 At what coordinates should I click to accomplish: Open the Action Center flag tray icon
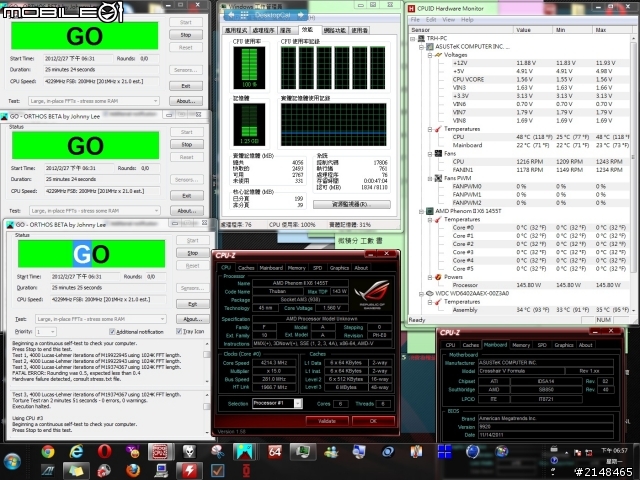coord(578,453)
